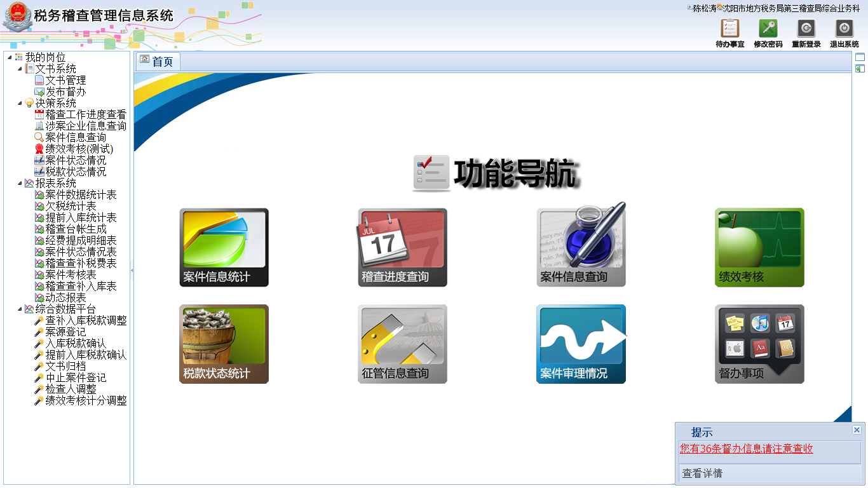Open 案件状态情况表 report

coord(81,252)
